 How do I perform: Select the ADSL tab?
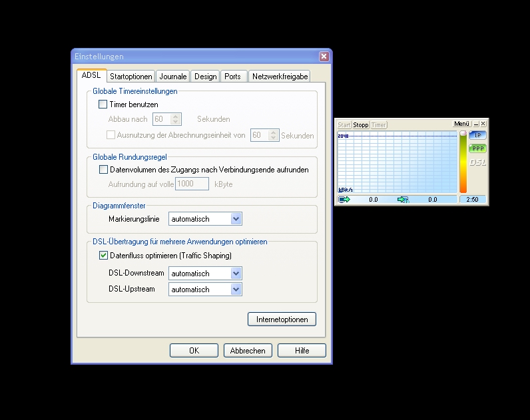[x=91, y=75]
